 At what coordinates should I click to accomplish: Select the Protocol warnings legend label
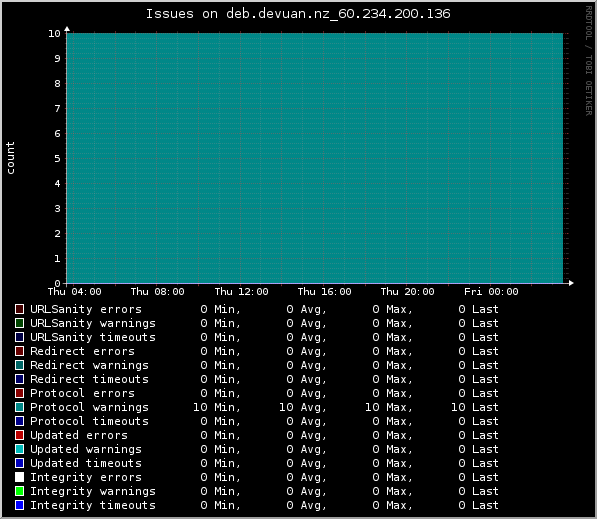click(x=89, y=407)
